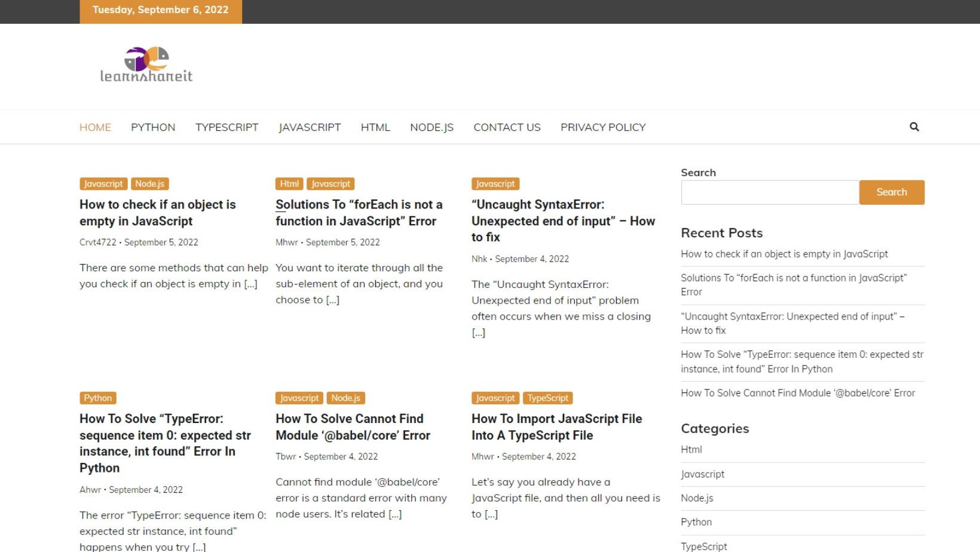Click the magnifying glass search icon

(914, 127)
